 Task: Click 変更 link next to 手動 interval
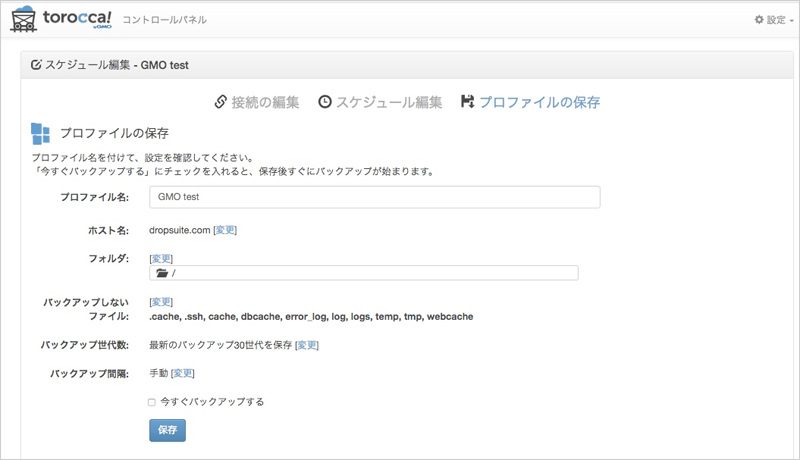pos(183,373)
